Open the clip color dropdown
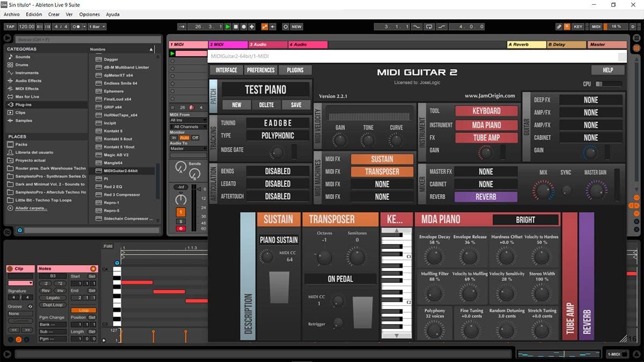This screenshot has width=644, height=362. [x=20, y=283]
